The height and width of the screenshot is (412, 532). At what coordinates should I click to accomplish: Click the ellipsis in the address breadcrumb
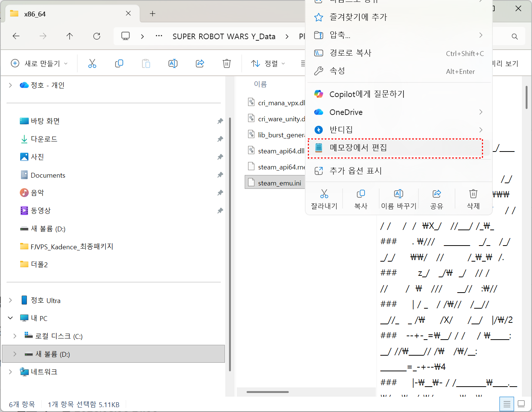159,36
